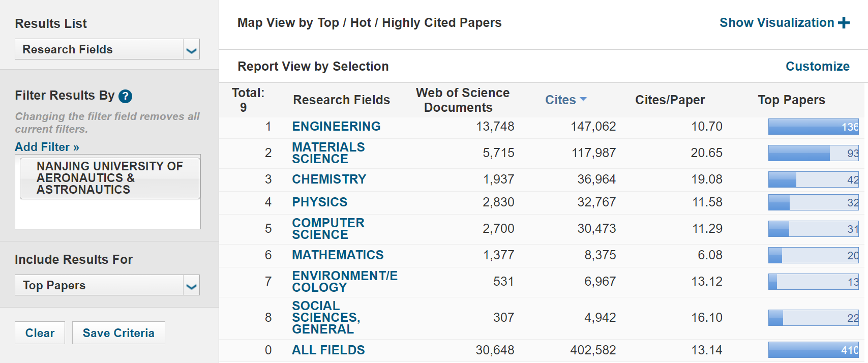The width and height of the screenshot is (868, 363).
Task: Open the ALL FIELDS row link
Action: (x=328, y=350)
